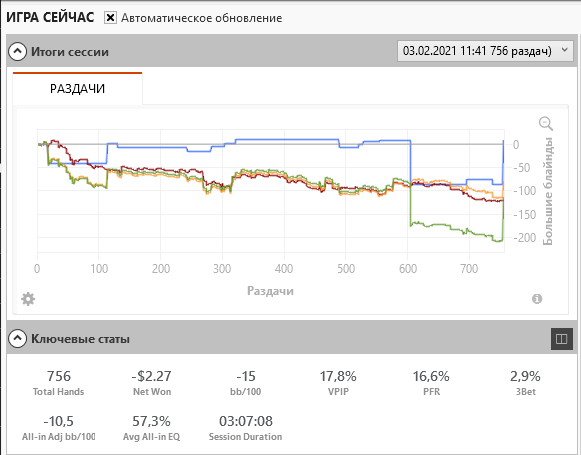
Task: Click the Session Duration 03:07:08 stat
Action: pyautogui.click(x=246, y=428)
